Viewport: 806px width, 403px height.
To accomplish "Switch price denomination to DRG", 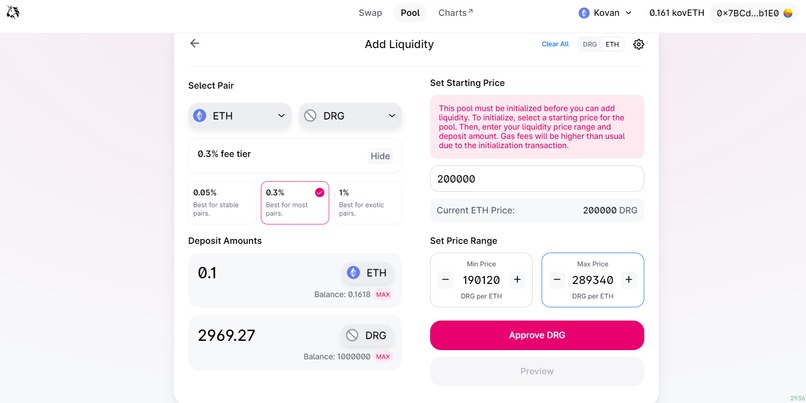I will [590, 44].
